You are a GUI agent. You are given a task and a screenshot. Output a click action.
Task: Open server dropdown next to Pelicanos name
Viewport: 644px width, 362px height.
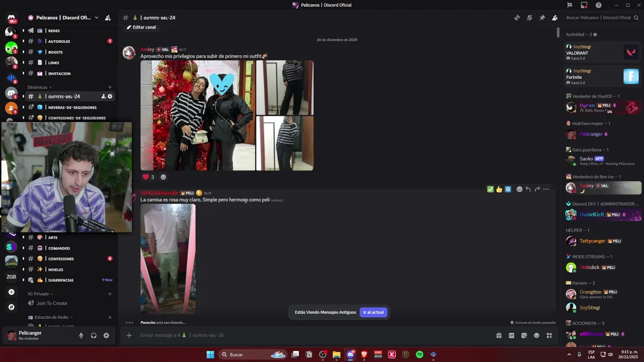pyautogui.click(x=97, y=18)
